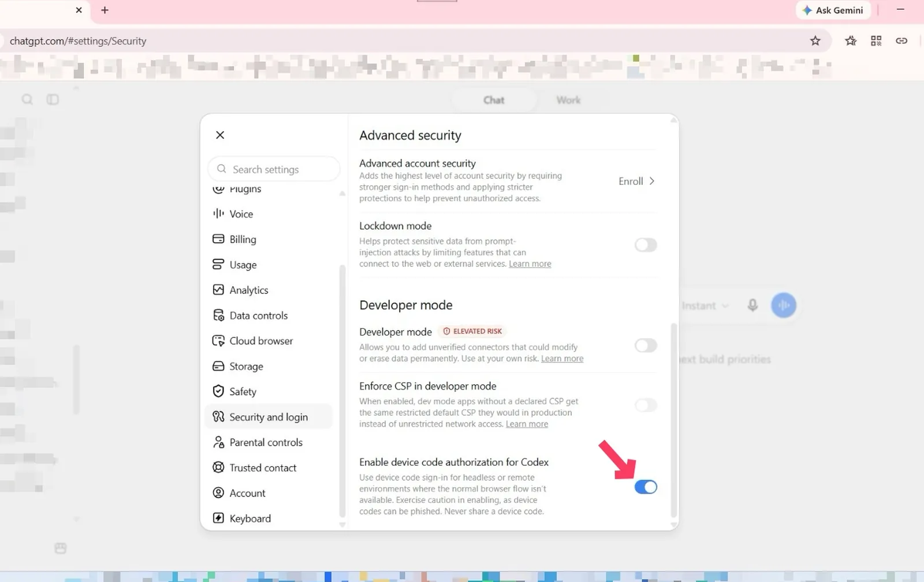This screenshot has height=582, width=924.
Task: Open Learn more link under Lockdown mode
Action: [530, 264]
